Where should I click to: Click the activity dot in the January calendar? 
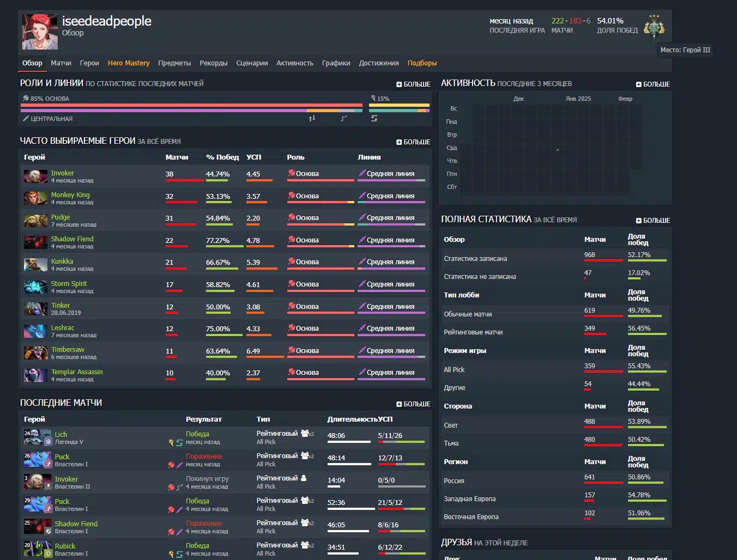[558, 150]
